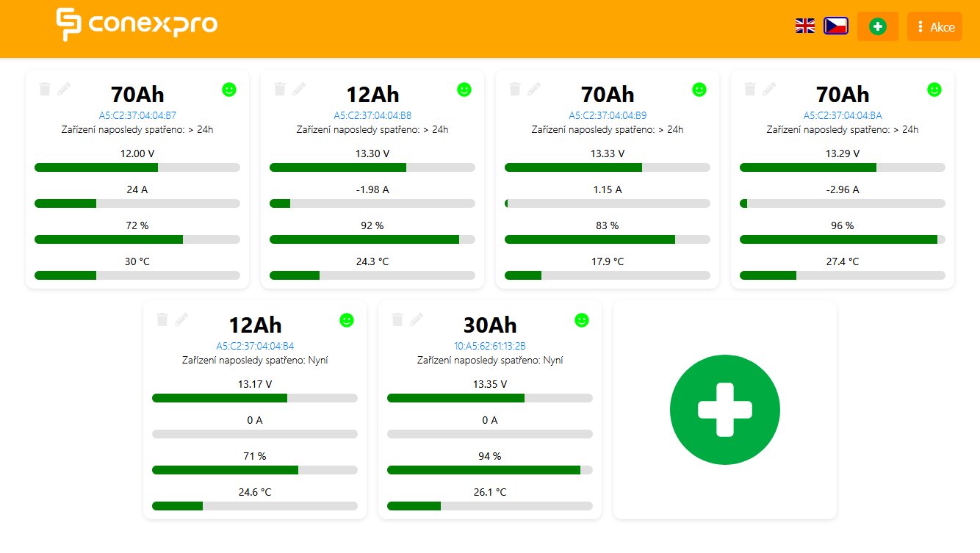Click the trash icon on the A5:C2:37:04:04:B7 card
Screen dimensions: 980x553
coord(45,89)
